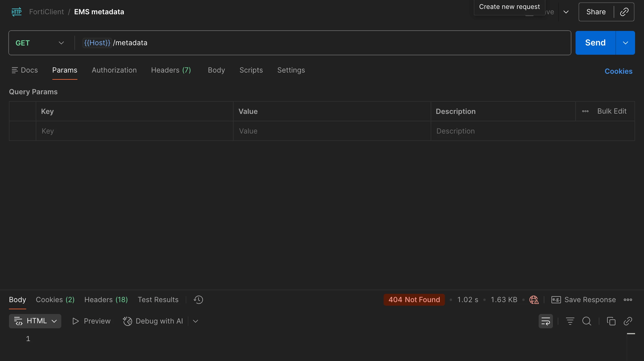The width and height of the screenshot is (644, 361).
Task: Expand the Debug with AI chevron
Action: pyautogui.click(x=196, y=321)
